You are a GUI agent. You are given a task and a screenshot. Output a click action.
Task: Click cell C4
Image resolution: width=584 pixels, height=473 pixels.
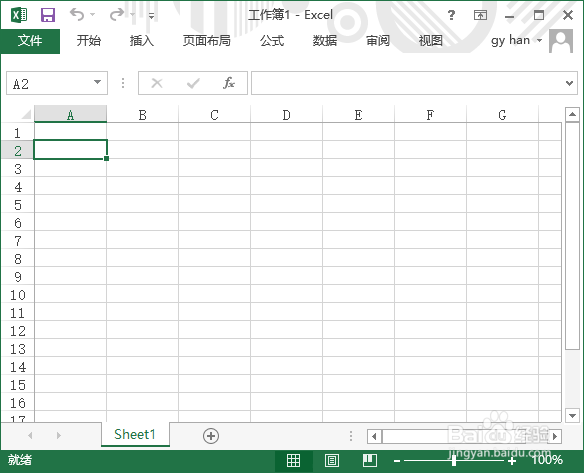pyautogui.click(x=215, y=186)
